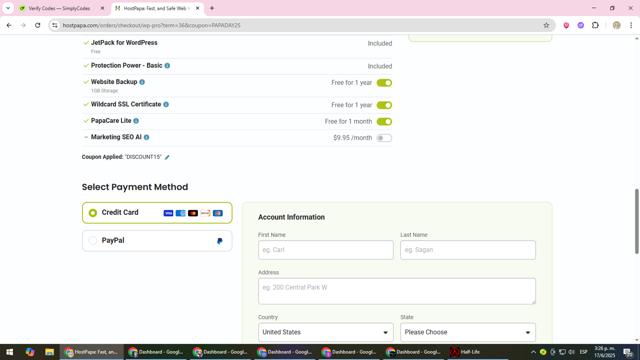Close the SimplyCodes tab

pos(102,8)
